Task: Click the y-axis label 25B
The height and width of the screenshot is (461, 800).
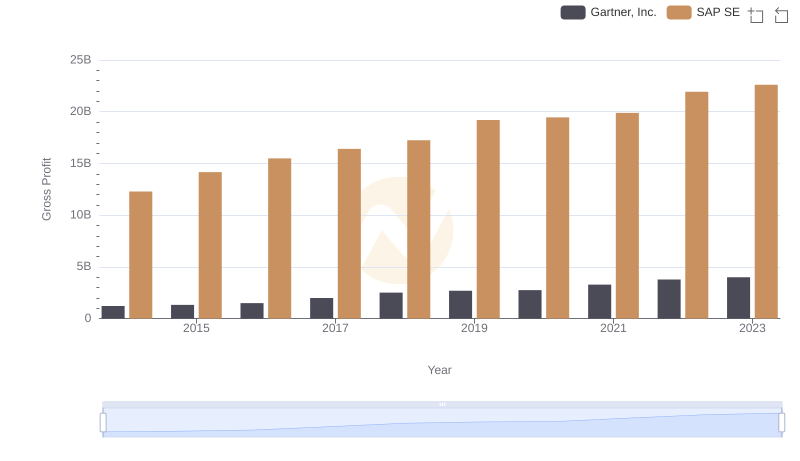Action: 81,60
